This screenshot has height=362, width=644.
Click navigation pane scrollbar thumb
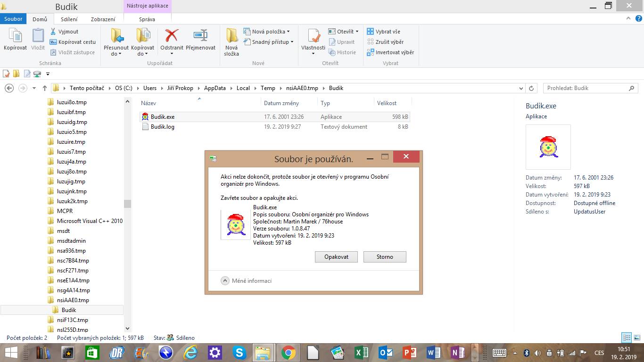coord(127,204)
